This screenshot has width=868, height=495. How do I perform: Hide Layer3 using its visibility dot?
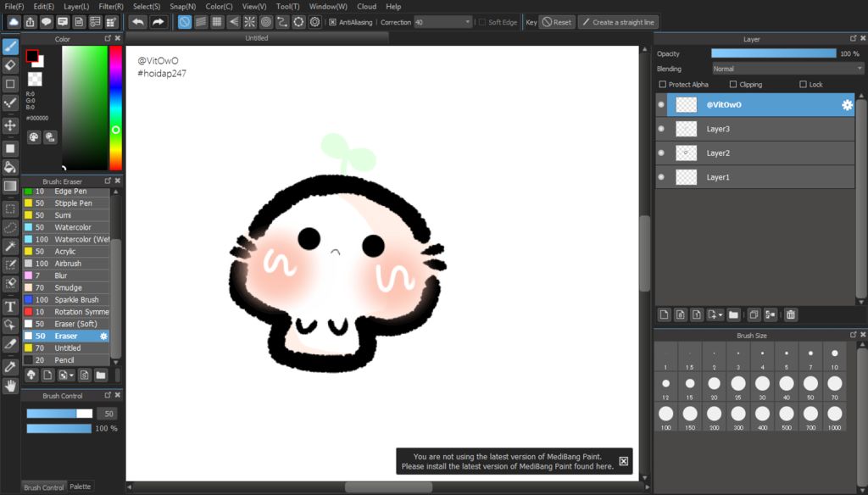pyautogui.click(x=661, y=129)
